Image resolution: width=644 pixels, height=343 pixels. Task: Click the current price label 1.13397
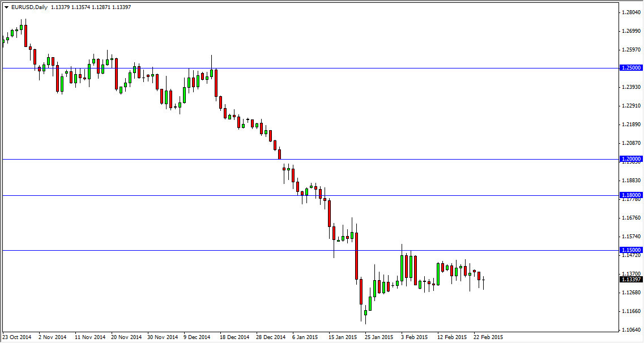[x=630, y=280]
